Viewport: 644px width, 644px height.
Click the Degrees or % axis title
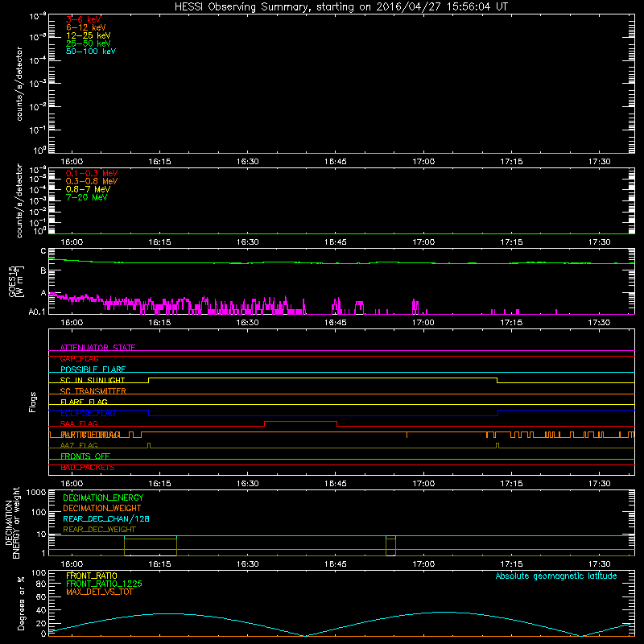(21, 603)
